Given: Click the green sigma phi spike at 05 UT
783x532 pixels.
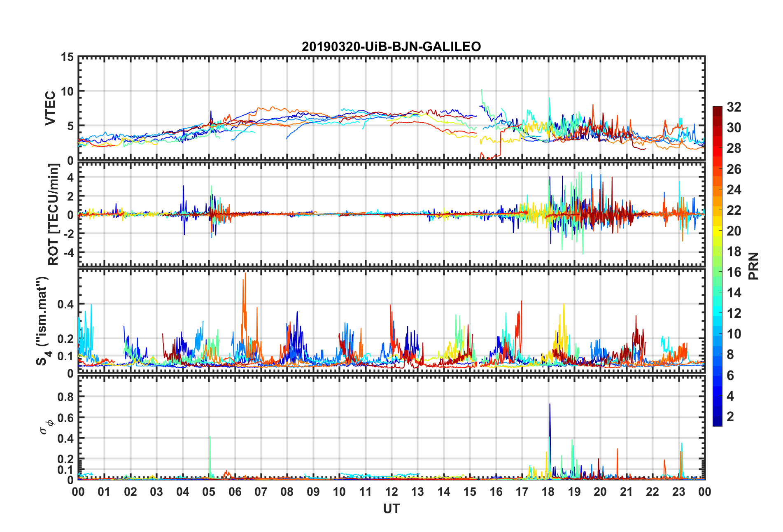Looking at the screenshot, I should [x=210, y=456].
